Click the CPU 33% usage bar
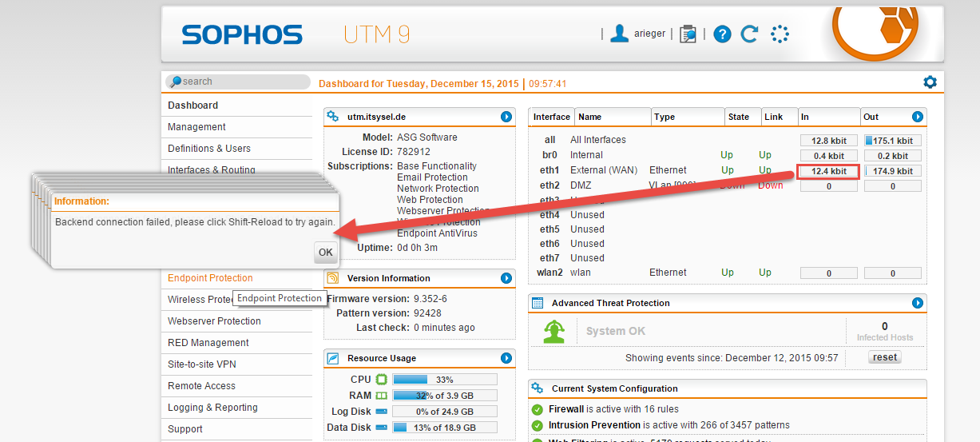The image size is (980, 442). (445, 380)
